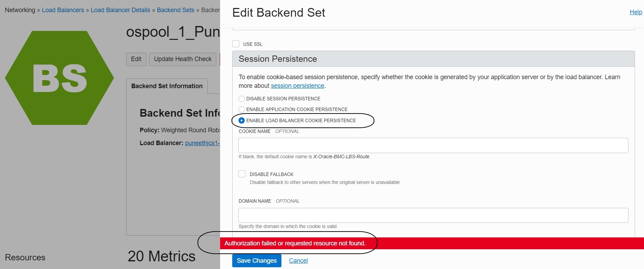644x269 pixels.
Task: Enable the Disable Fallback checkbox
Action: click(242, 174)
